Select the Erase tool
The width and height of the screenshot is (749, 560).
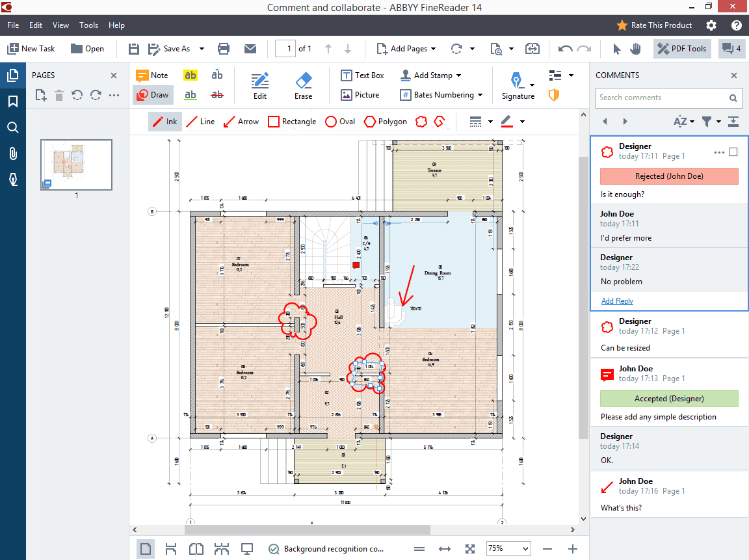(x=304, y=86)
